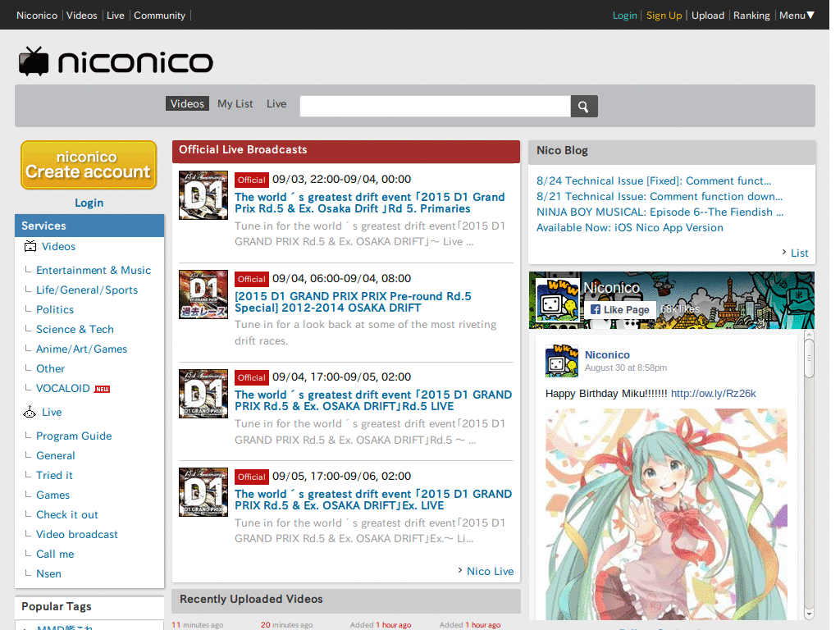840x630 pixels.
Task: Open Anime/Art/Games category
Action: click(x=81, y=349)
